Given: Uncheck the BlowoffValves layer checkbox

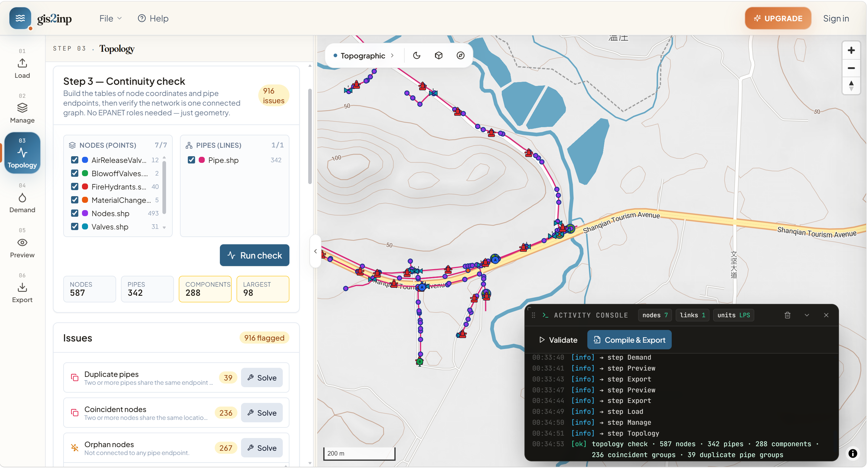Looking at the screenshot, I should [75, 173].
